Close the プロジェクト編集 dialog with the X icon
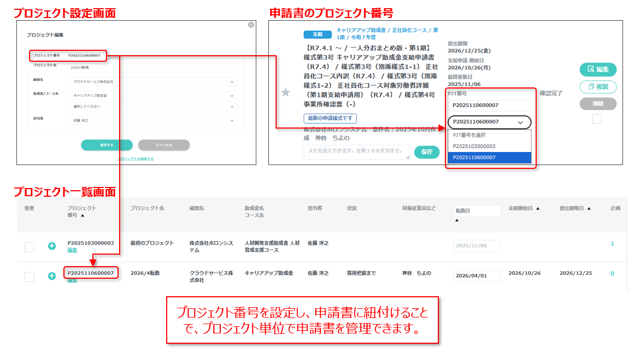Screen dimensions: 640x364 click(251, 25)
